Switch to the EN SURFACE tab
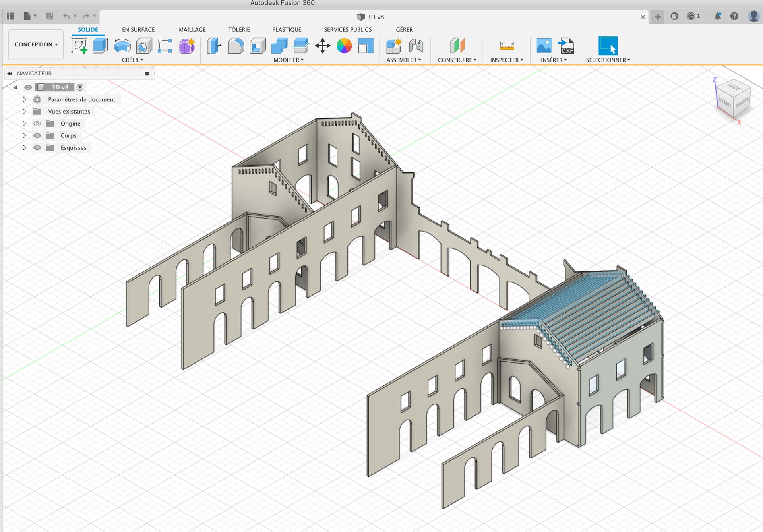Viewport: 763px width, 532px height. pos(138,29)
